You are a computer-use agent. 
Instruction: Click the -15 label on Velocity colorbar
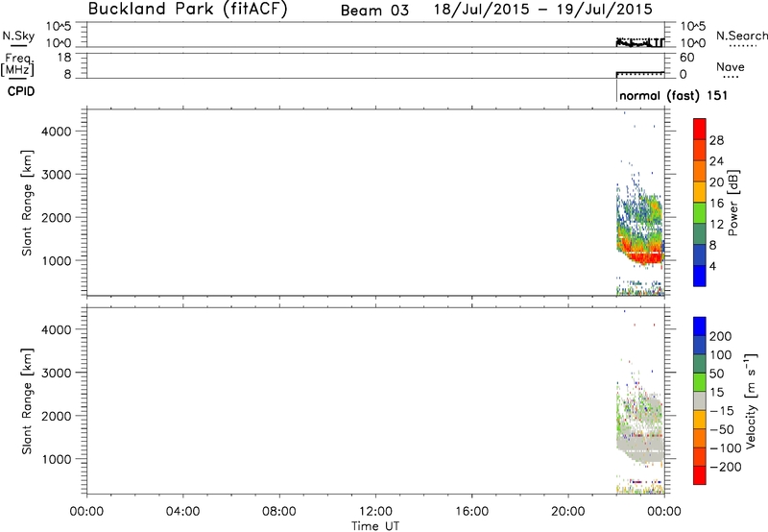click(x=722, y=411)
